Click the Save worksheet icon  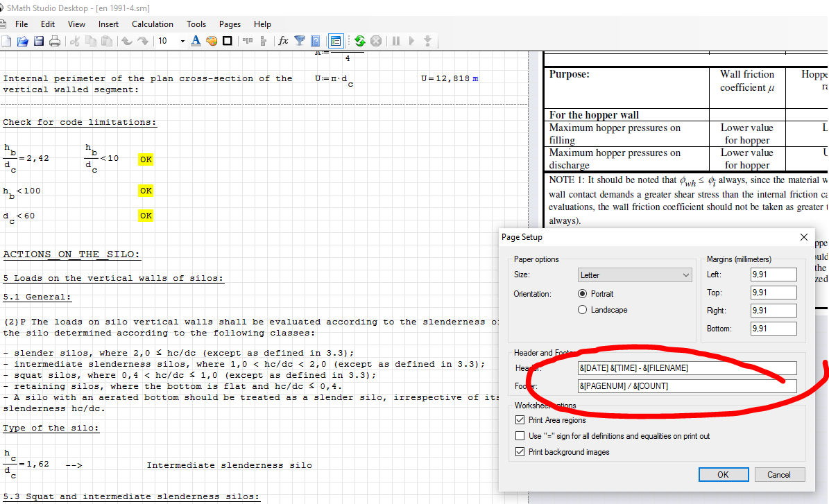[38, 41]
